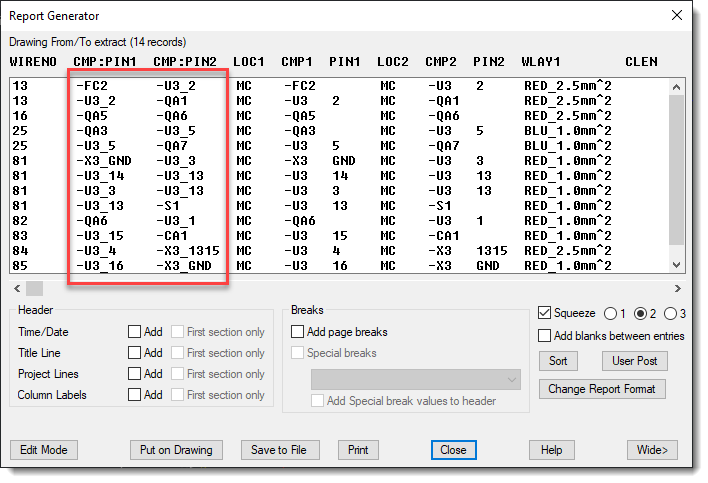Image resolution: width=708 pixels, height=483 pixels.
Task: Check Add for the Title Line header
Action: pos(134,353)
